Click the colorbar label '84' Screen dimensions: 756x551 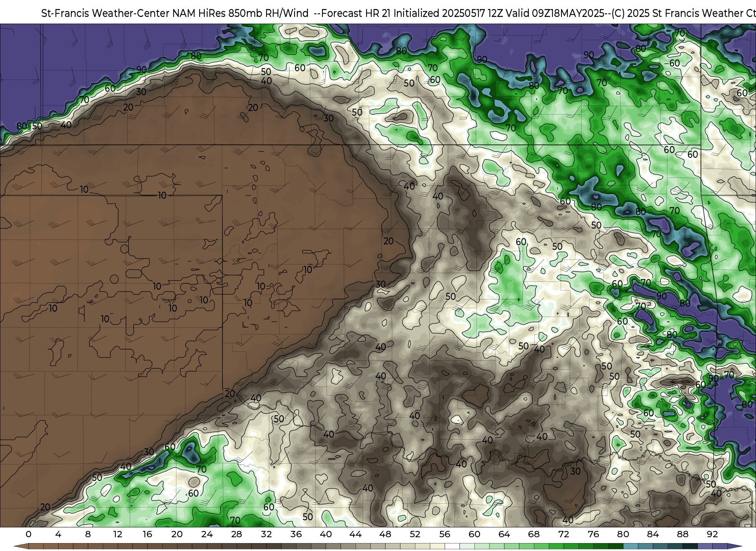[x=653, y=534]
